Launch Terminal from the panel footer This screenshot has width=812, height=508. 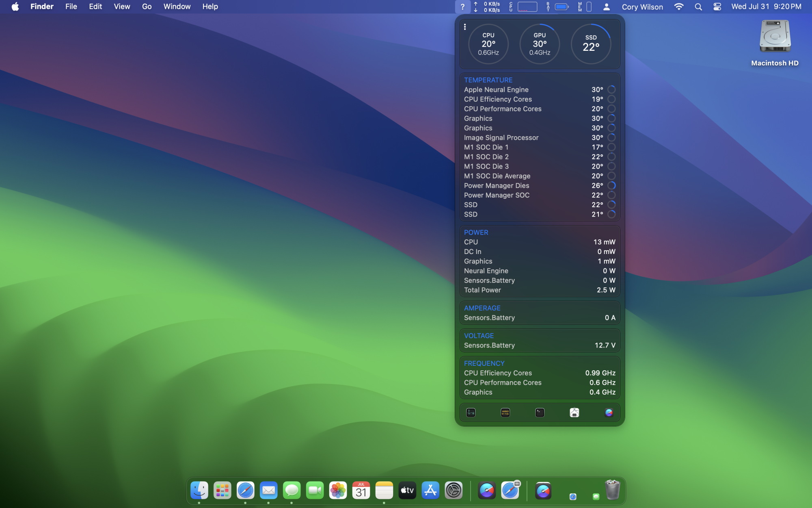point(540,412)
